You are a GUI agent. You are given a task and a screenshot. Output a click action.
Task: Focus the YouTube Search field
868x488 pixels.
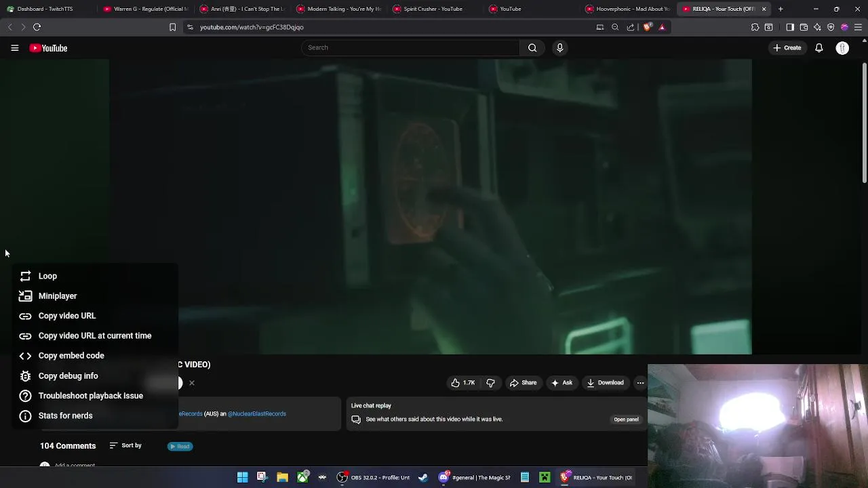click(x=410, y=47)
